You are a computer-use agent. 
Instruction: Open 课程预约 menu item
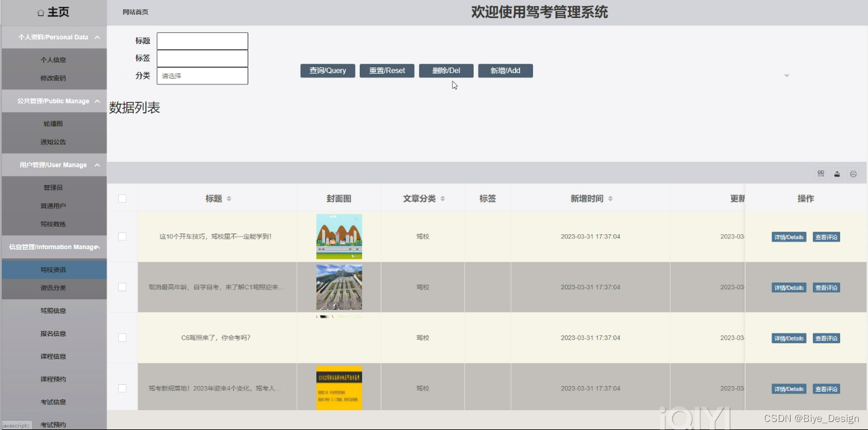(53, 379)
